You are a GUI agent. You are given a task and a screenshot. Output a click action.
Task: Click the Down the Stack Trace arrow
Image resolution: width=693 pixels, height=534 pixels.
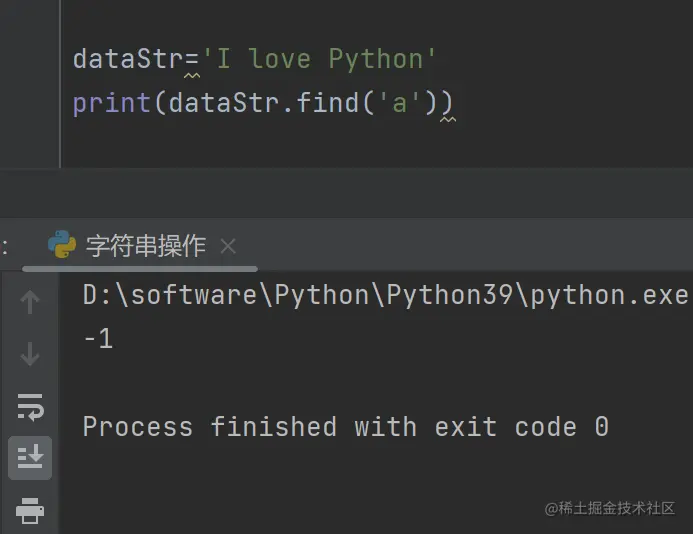pos(30,354)
